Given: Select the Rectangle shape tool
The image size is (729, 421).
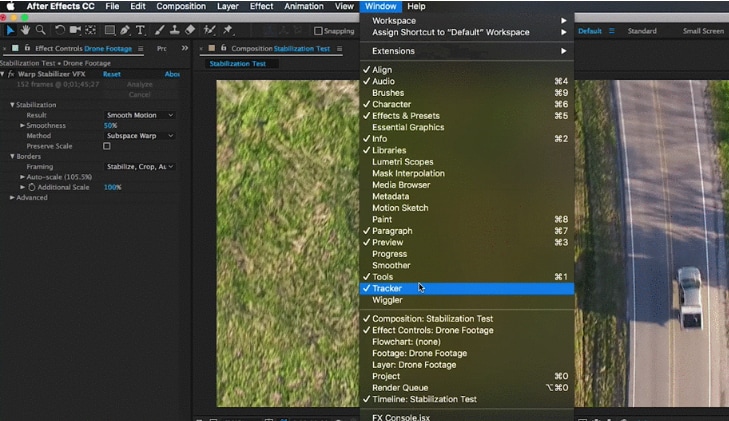Looking at the screenshot, I should [x=110, y=30].
